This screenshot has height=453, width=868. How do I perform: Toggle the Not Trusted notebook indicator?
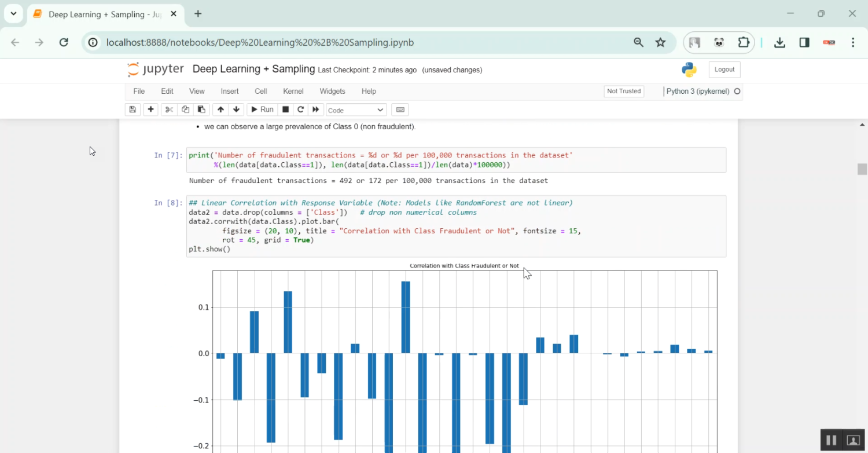coord(623,91)
